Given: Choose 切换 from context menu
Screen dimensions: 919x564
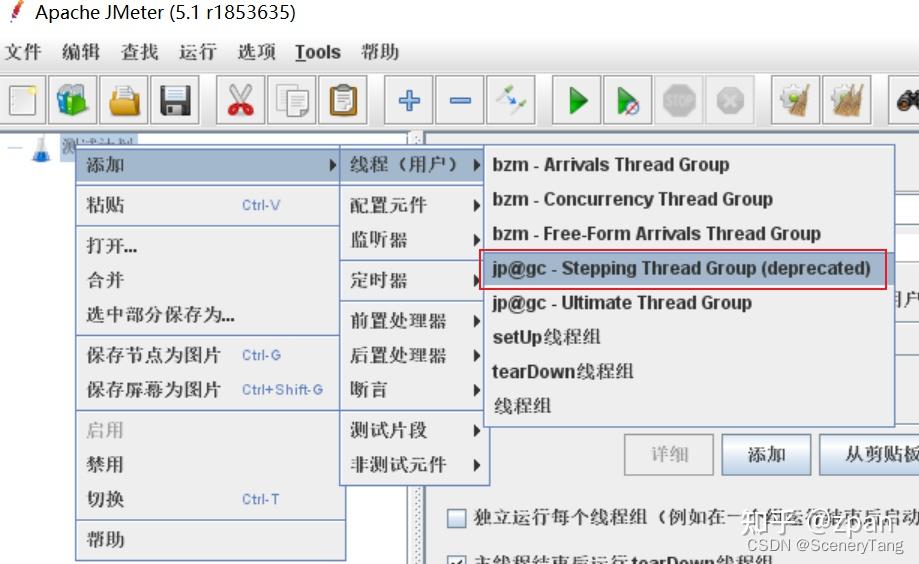Looking at the screenshot, I should point(208,500).
